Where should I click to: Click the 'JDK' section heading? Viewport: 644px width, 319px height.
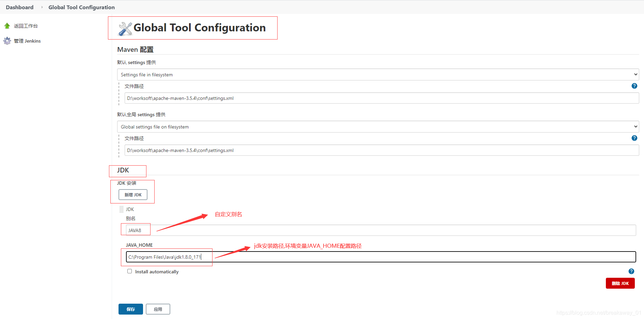tap(123, 170)
